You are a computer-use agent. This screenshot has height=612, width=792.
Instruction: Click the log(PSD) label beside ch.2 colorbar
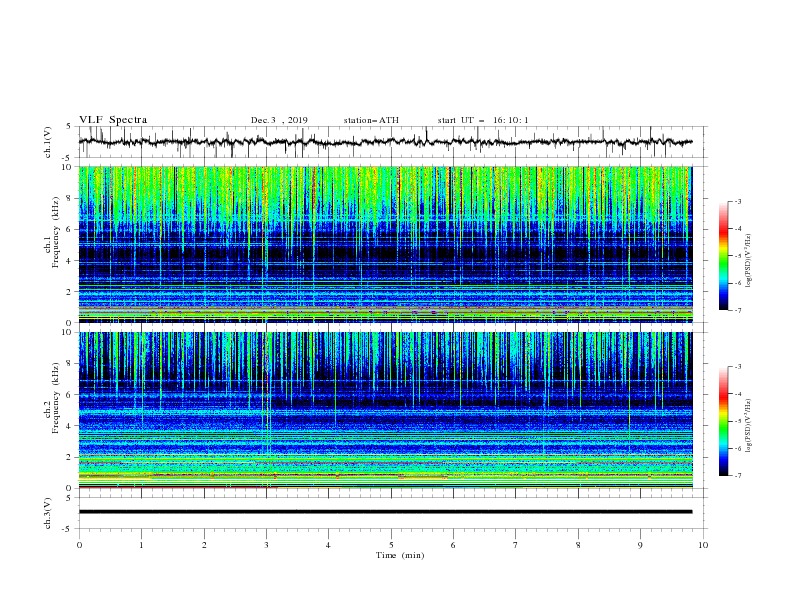749,426
